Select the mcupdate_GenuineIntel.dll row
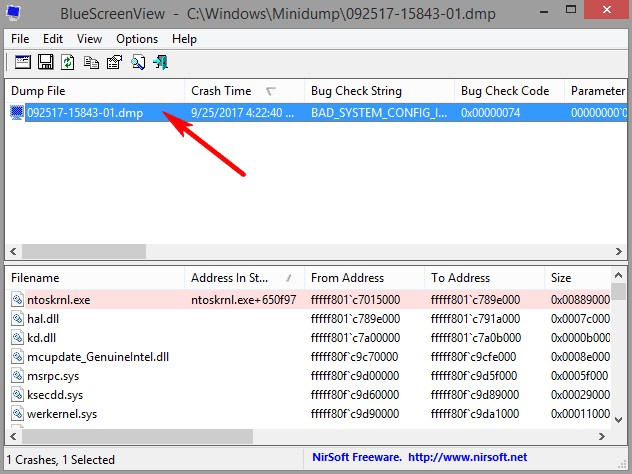 pos(308,356)
